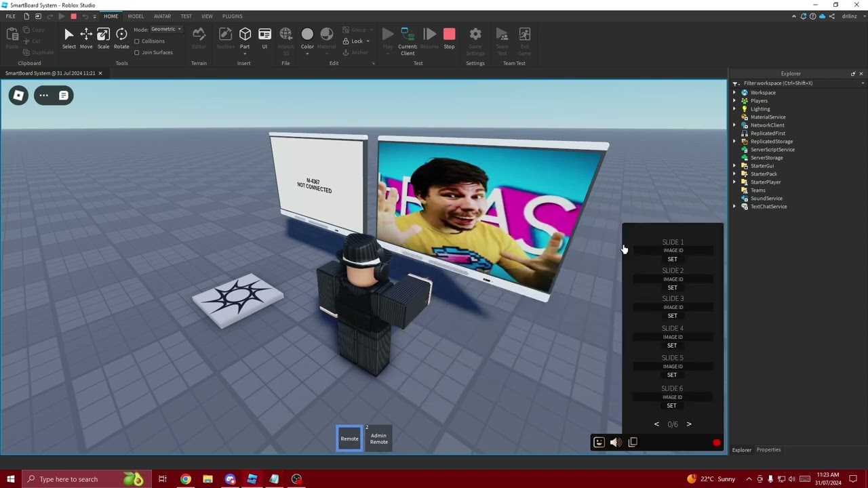
Task: Open the Mode Geometric dropdown
Action: 166,29
